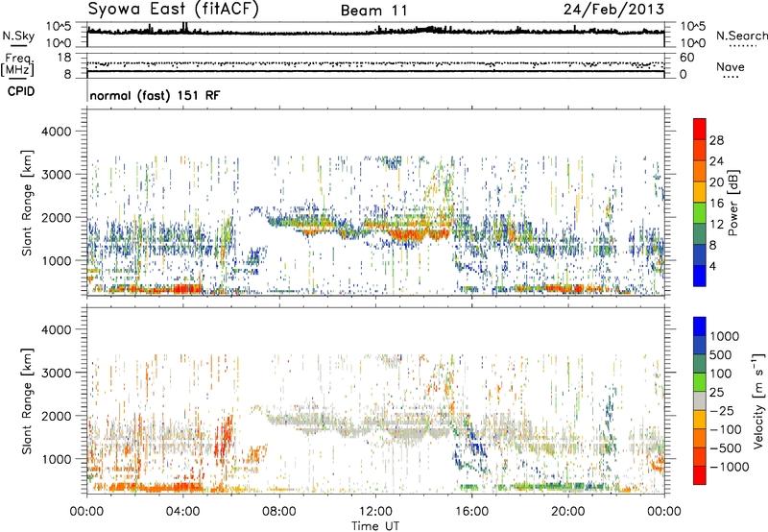Click the 'Power [dB]' colorbar label
The image size is (768, 532).
[x=732, y=203]
